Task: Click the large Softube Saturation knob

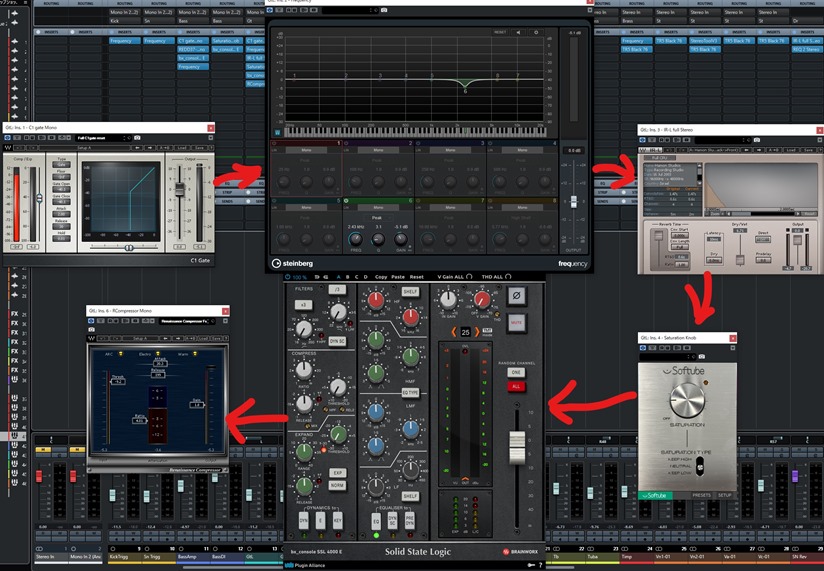Action: click(689, 400)
